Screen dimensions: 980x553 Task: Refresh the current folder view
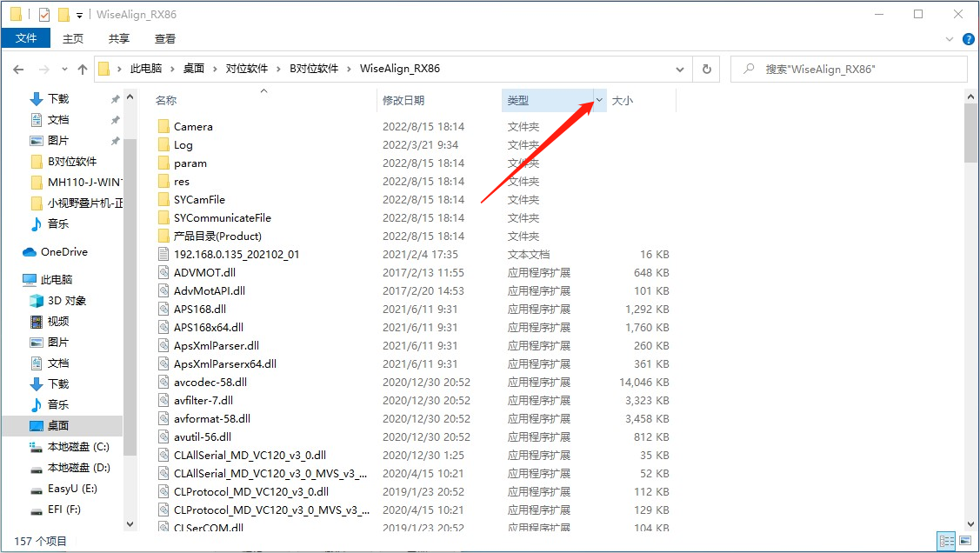(x=707, y=70)
